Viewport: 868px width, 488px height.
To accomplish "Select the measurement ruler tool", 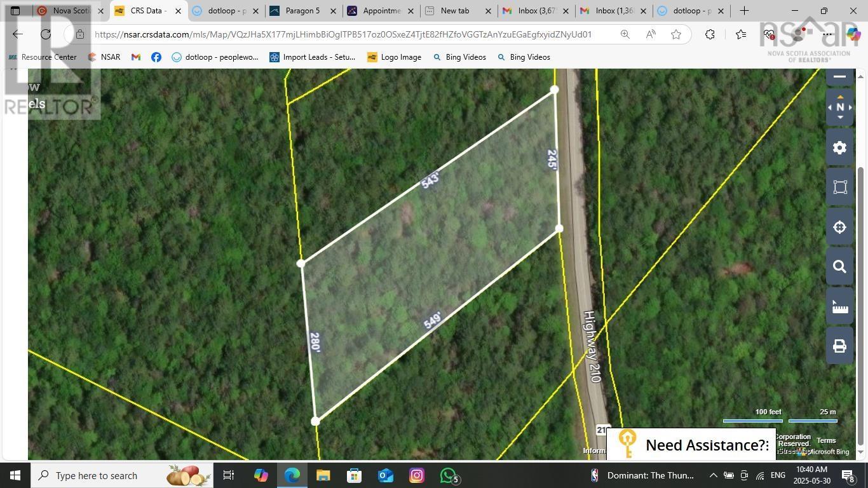I will (x=839, y=306).
